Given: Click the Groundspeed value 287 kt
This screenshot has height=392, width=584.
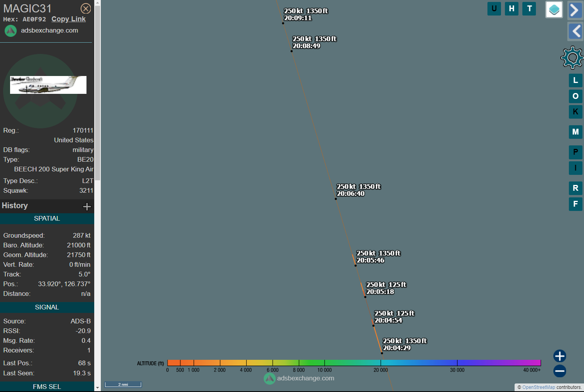Looking at the screenshot, I should click(81, 235).
